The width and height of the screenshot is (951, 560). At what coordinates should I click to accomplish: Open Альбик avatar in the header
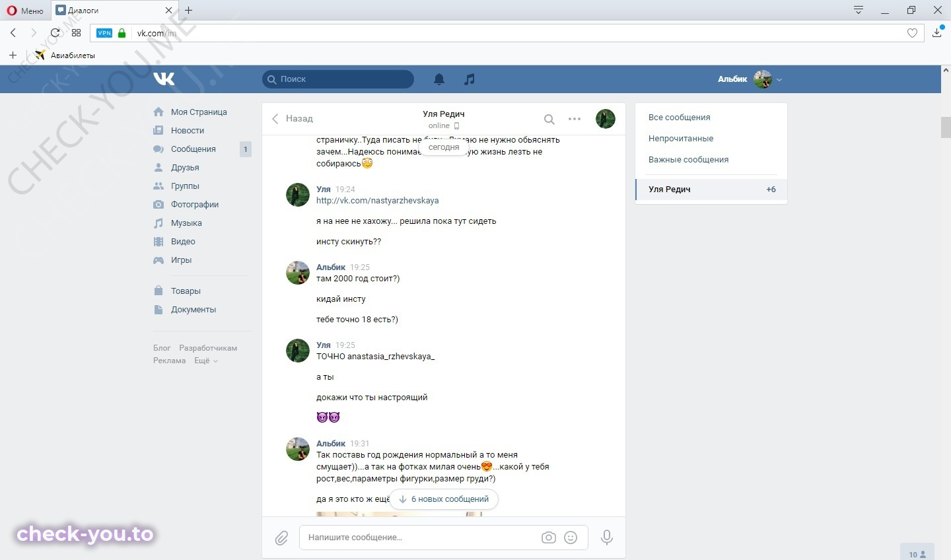click(763, 79)
